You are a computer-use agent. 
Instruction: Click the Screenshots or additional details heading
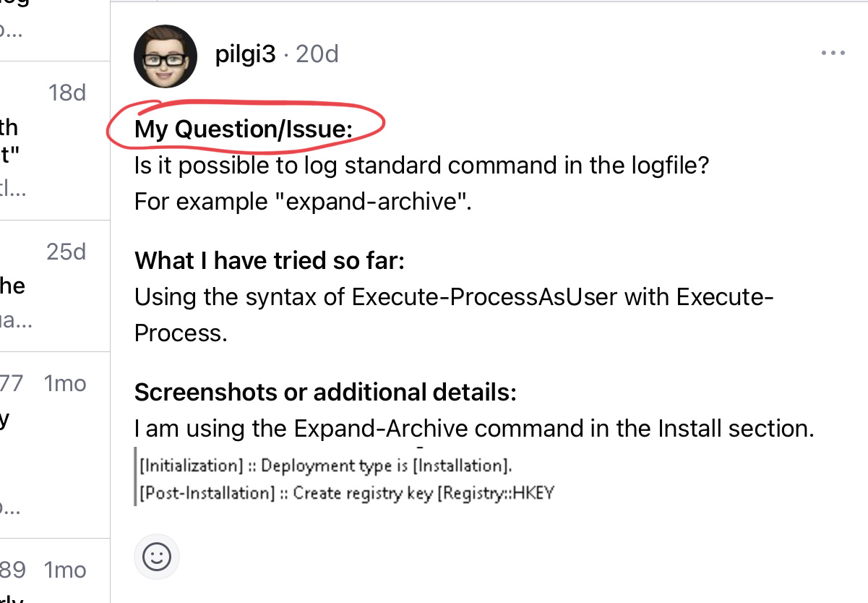325,392
